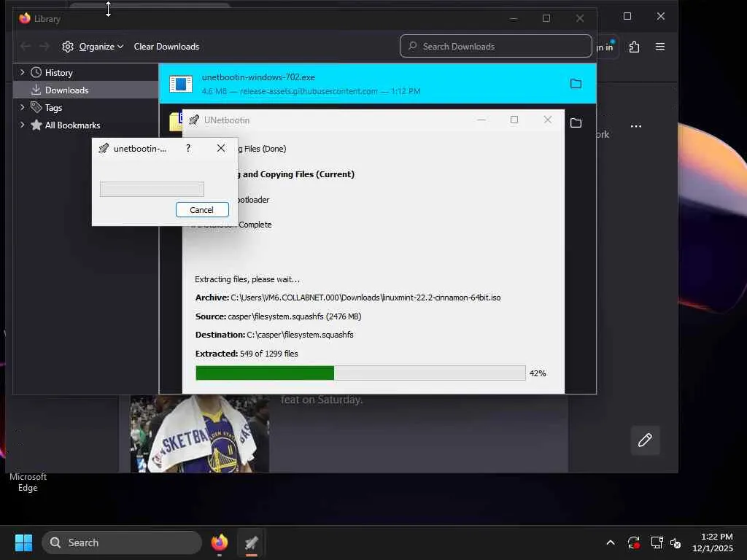Image resolution: width=747 pixels, height=560 pixels.
Task: Open Microsoft Edge desktop shortcut
Action: coord(28,482)
